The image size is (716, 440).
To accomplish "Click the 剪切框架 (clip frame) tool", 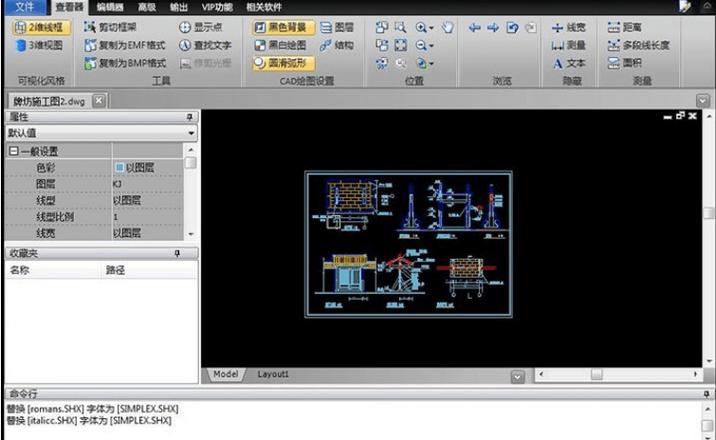I will tap(111, 27).
